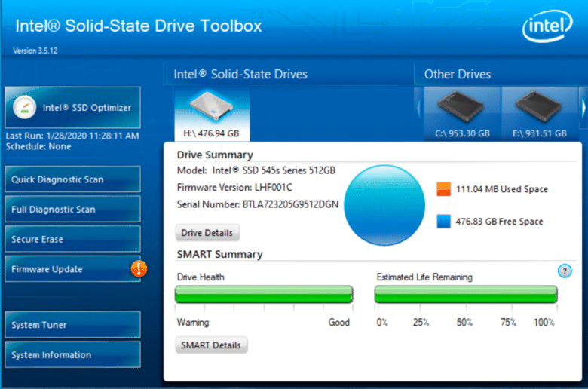Viewport: 588px width, 389px height.
Task: Click the serial number BTLA723205G9512DGN
Action: tap(291, 204)
